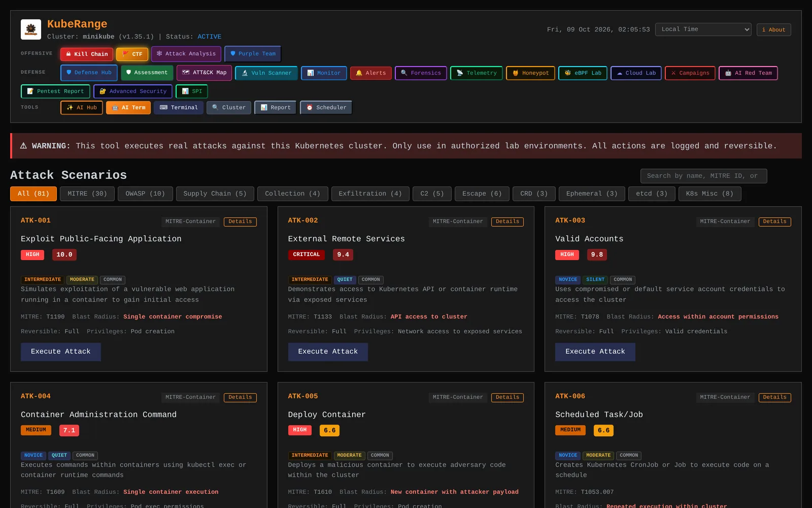Open the CTF flag button

[x=132, y=54]
